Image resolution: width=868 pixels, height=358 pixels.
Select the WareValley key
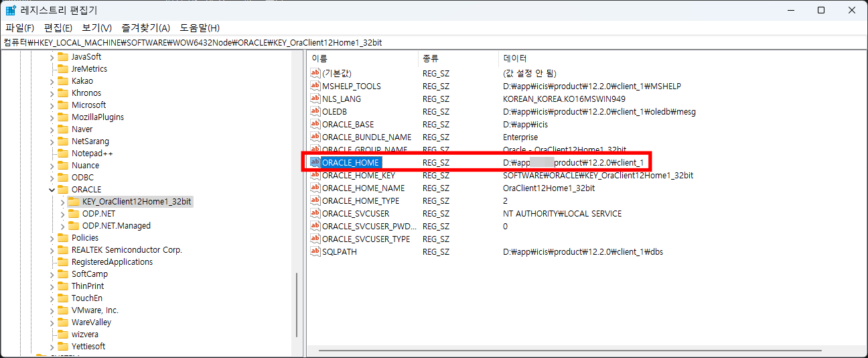pyautogui.click(x=91, y=322)
